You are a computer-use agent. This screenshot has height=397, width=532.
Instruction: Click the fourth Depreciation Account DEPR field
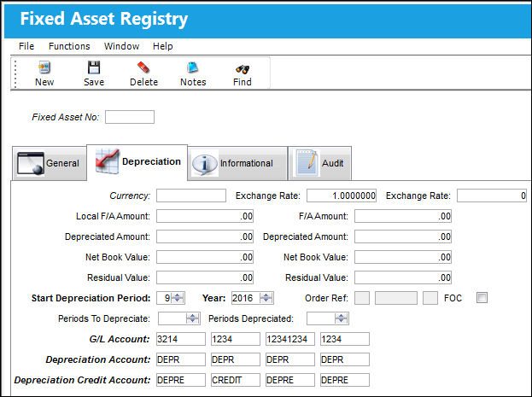click(x=345, y=359)
